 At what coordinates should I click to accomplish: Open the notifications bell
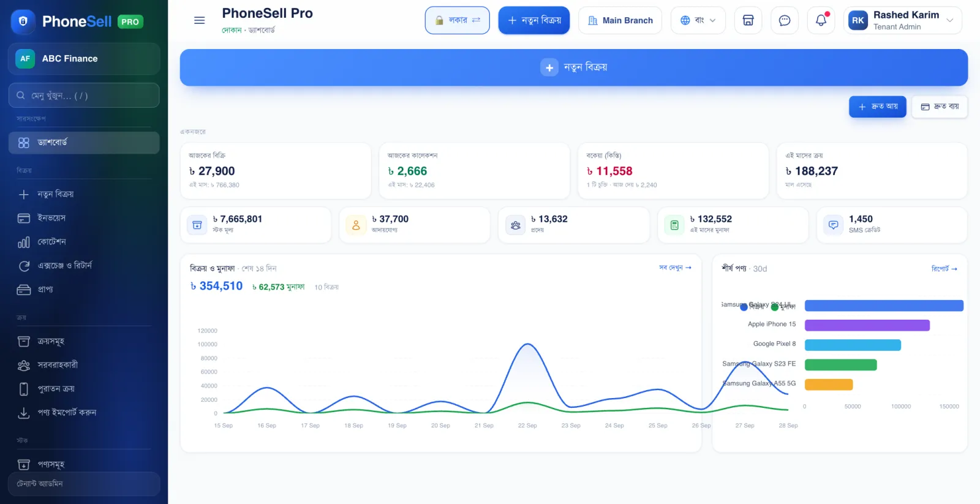click(x=821, y=20)
